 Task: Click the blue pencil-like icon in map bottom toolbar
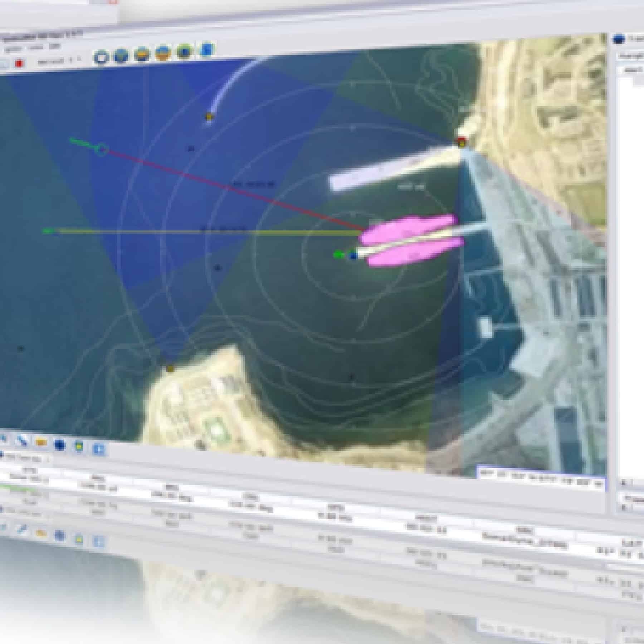21,441
